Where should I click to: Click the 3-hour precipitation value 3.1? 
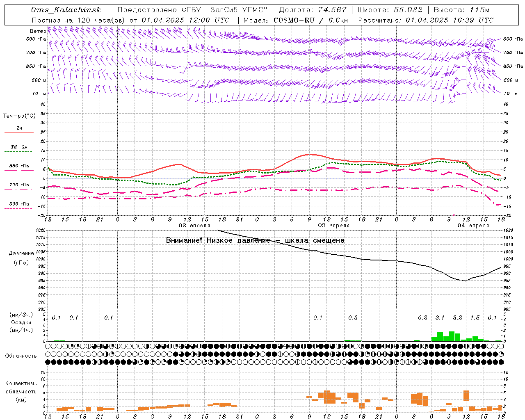(x=440, y=318)
